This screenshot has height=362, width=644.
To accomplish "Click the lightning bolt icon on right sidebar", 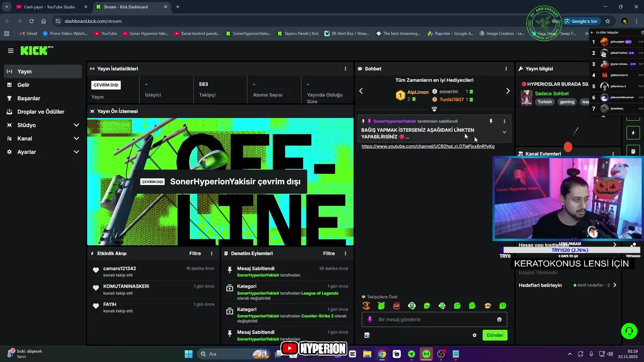I will click(x=633, y=133).
